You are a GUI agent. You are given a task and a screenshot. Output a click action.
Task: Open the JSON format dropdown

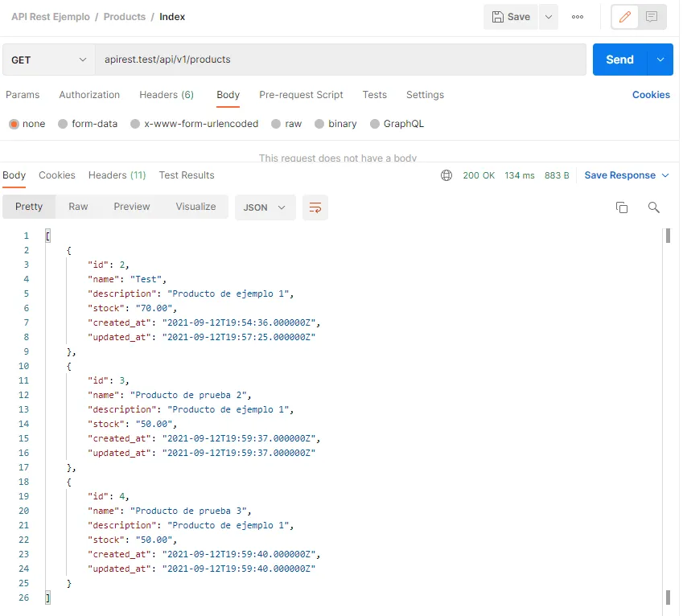[x=265, y=207]
